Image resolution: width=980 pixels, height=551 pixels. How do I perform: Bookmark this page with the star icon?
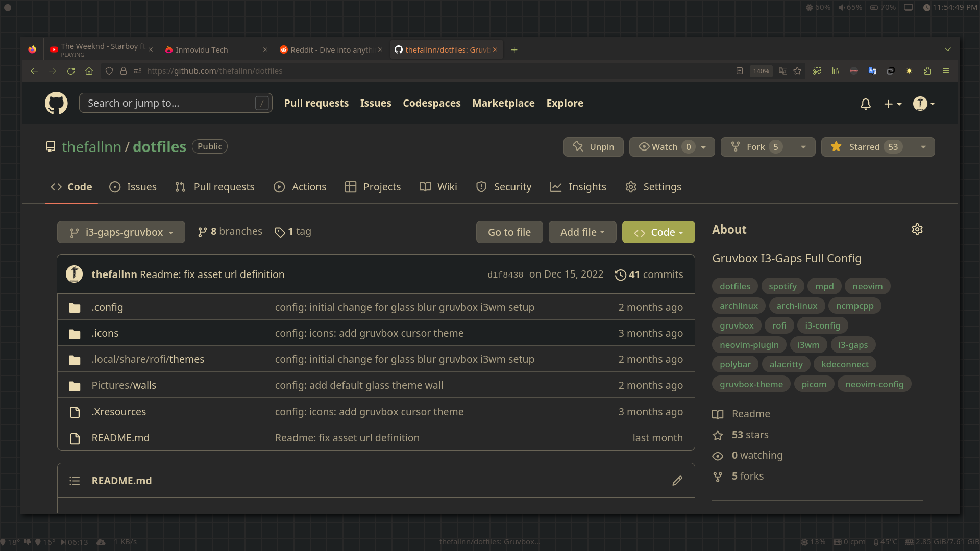click(797, 71)
